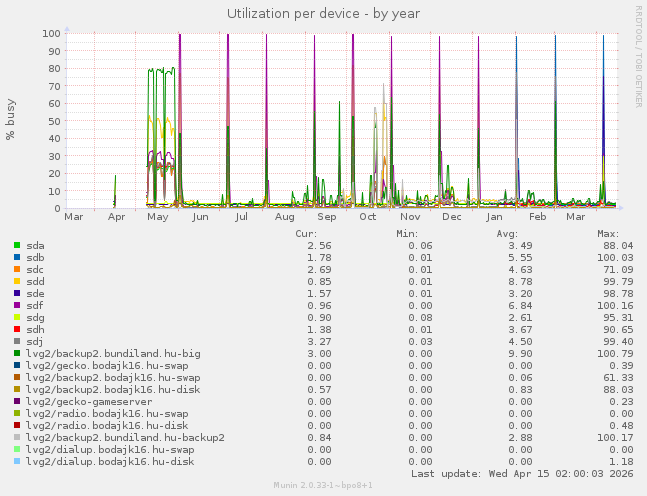This screenshot has width=647, height=496.
Task: Click lvg2/dialup.bodajk16.hu-swap label
Action: pyautogui.click(x=110, y=449)
